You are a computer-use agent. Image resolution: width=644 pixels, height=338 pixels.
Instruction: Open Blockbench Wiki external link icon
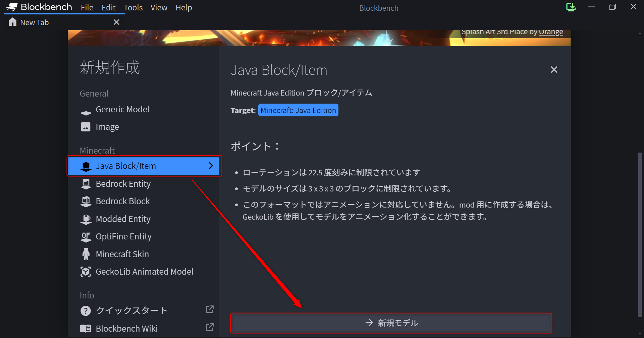tap(210, 327)
